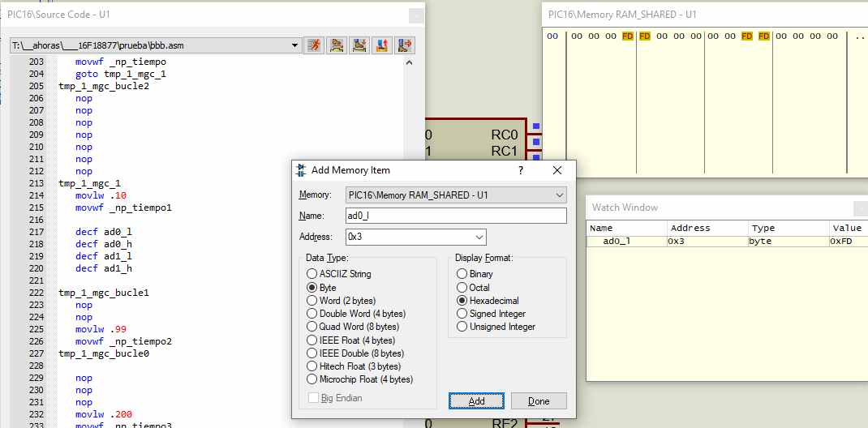868x428 pixels.
Task: Set display format to Octal
Action: pos(473,288)
